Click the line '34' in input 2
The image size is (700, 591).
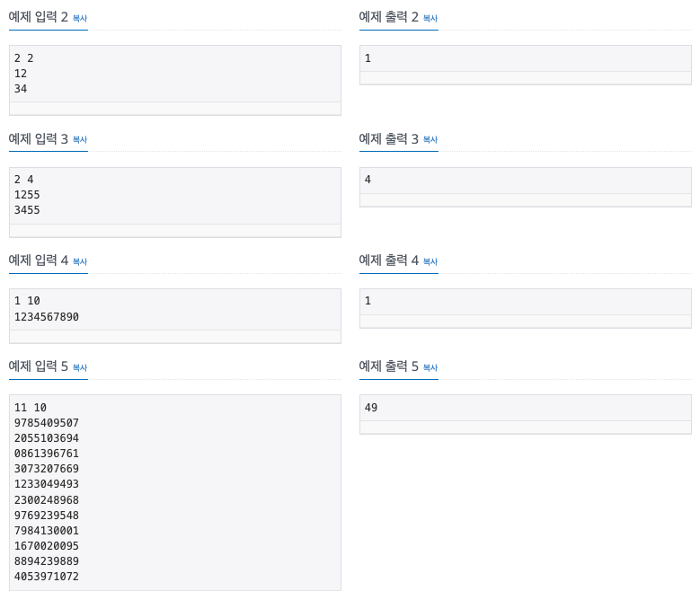point(21,88)
